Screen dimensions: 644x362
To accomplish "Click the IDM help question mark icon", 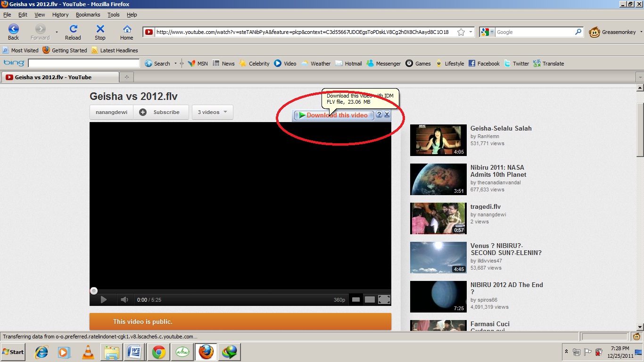I will [x=379, y=115].
